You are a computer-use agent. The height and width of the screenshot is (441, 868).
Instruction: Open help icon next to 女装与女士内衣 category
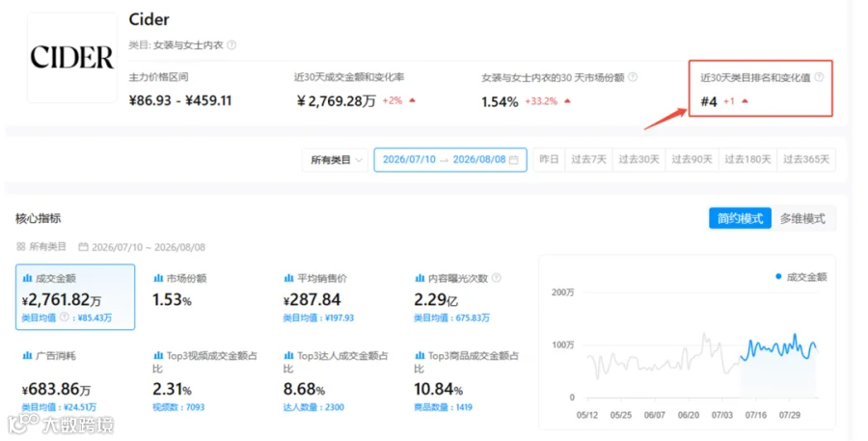pyautogui.click(x=231, y=45)
